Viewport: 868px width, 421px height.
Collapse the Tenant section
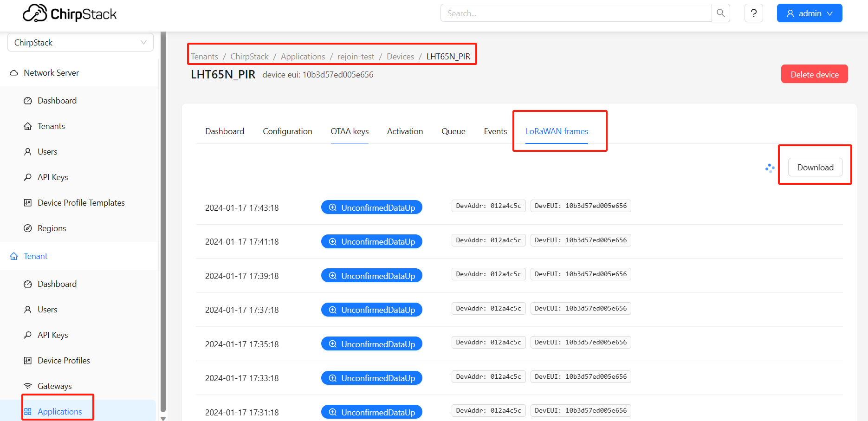click(x=35, y=256)
